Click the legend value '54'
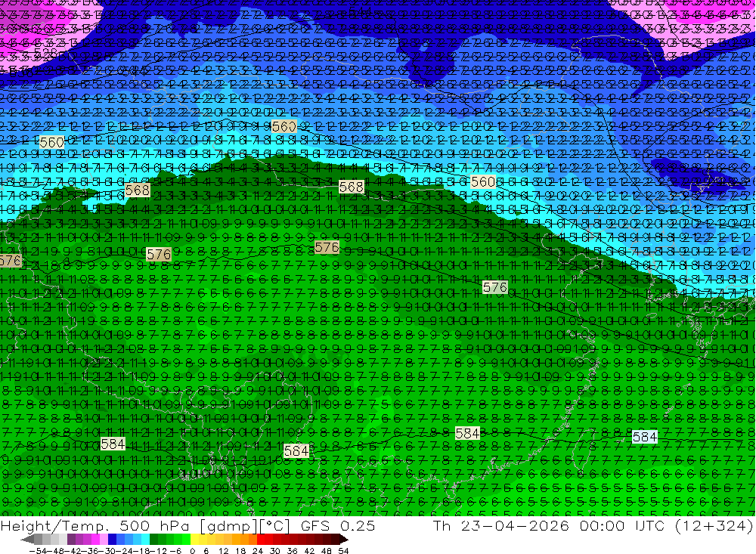Image resolution: width=756 pixels, height=554 pixels. click(343, 551)
